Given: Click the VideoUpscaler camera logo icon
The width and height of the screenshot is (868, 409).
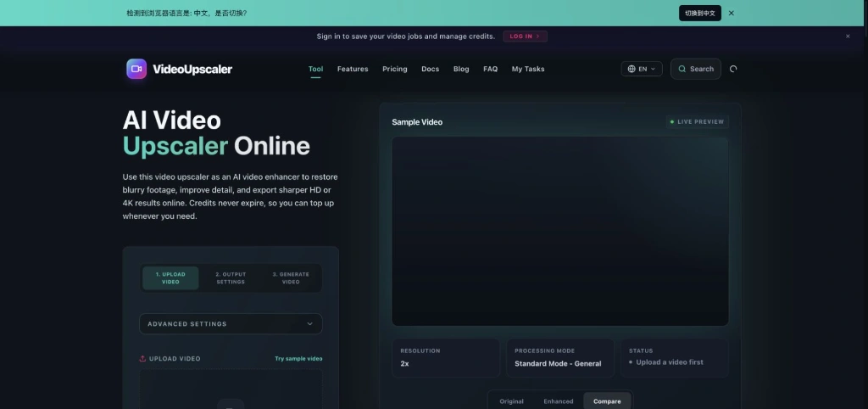Looking at the screenshot, I should point(136,69).
